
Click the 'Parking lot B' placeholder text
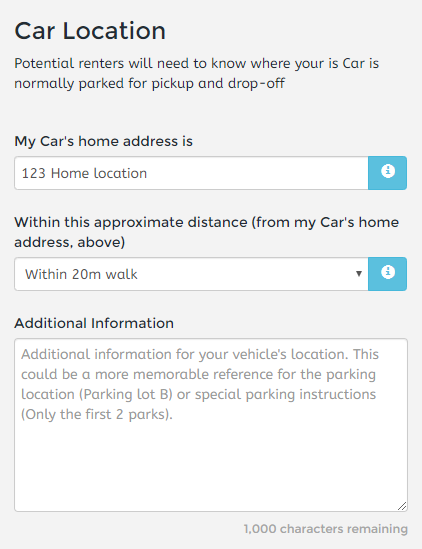click(127, 395)
